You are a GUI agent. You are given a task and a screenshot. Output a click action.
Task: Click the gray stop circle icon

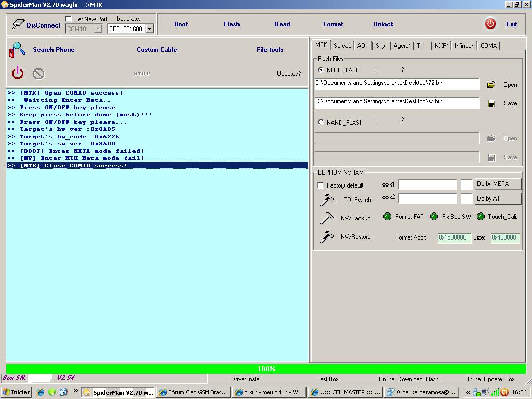pyautogui.click(x=38, y=74)
